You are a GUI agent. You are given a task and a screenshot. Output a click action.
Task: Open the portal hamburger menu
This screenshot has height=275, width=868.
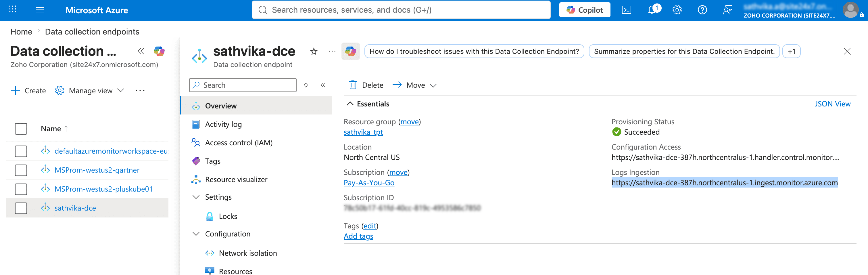[x=40, y=10]
